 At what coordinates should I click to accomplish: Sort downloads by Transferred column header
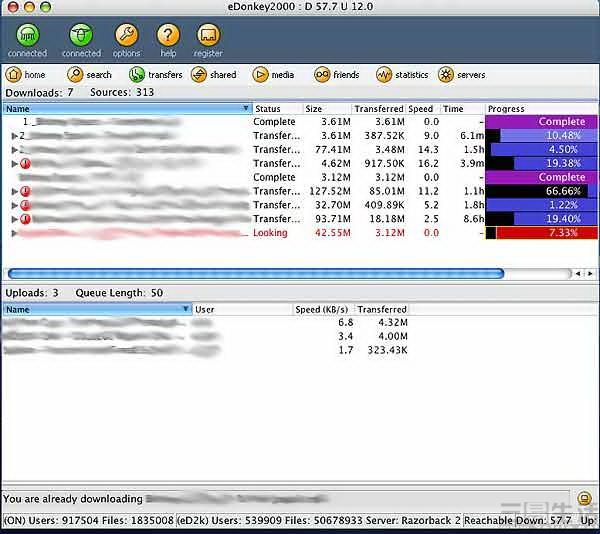click(378, 109)
